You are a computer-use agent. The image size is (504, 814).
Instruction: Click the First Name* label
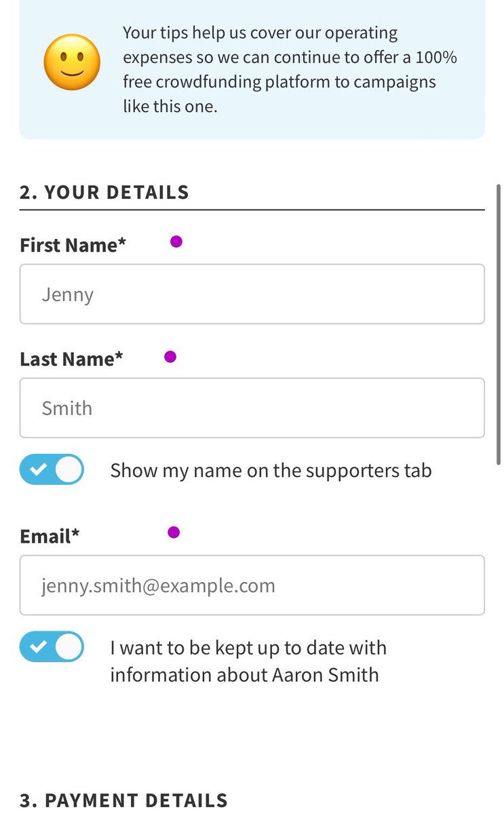(x=73, y=245)
